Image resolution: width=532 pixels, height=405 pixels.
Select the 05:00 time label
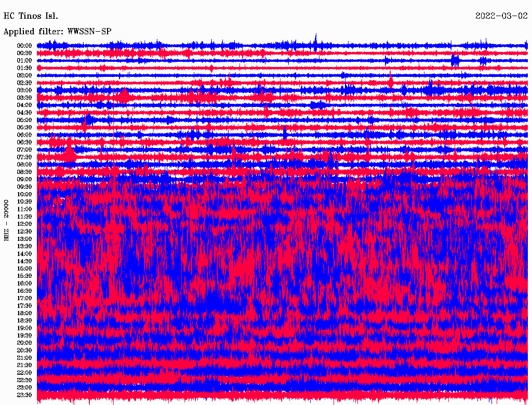click(x=24, y=120)
